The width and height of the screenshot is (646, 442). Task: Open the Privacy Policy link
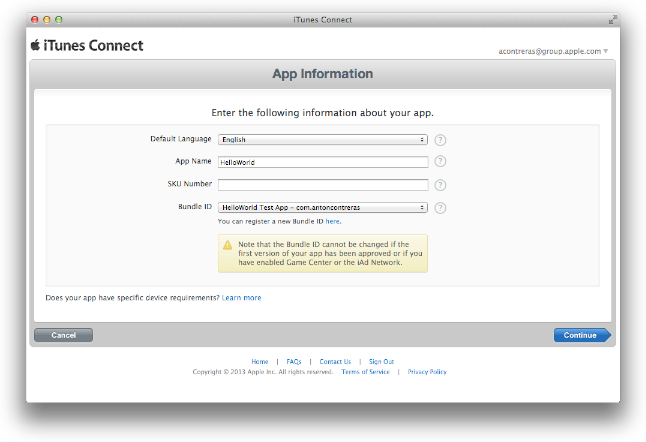[x=427, y=372]
